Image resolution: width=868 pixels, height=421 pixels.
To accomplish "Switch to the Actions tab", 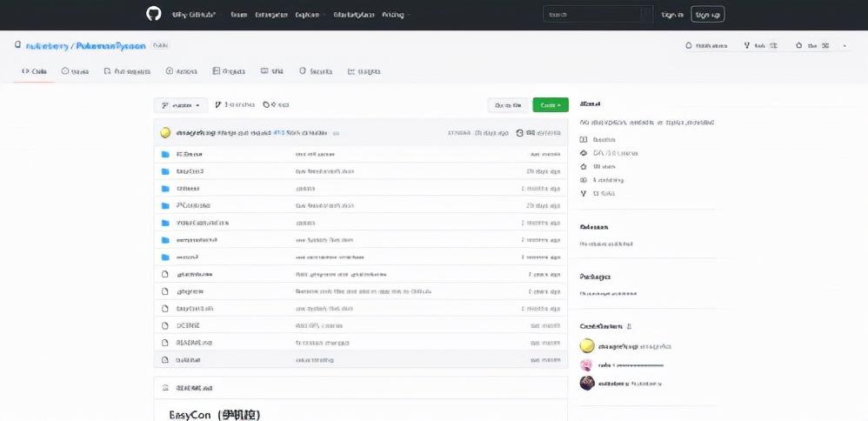I will tap(182, 71).
